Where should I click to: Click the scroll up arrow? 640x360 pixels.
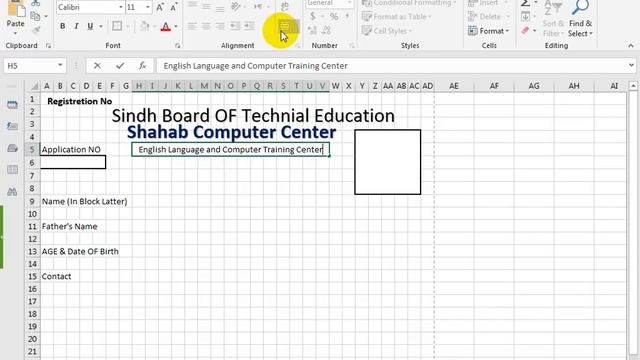(x=633, y=86)
